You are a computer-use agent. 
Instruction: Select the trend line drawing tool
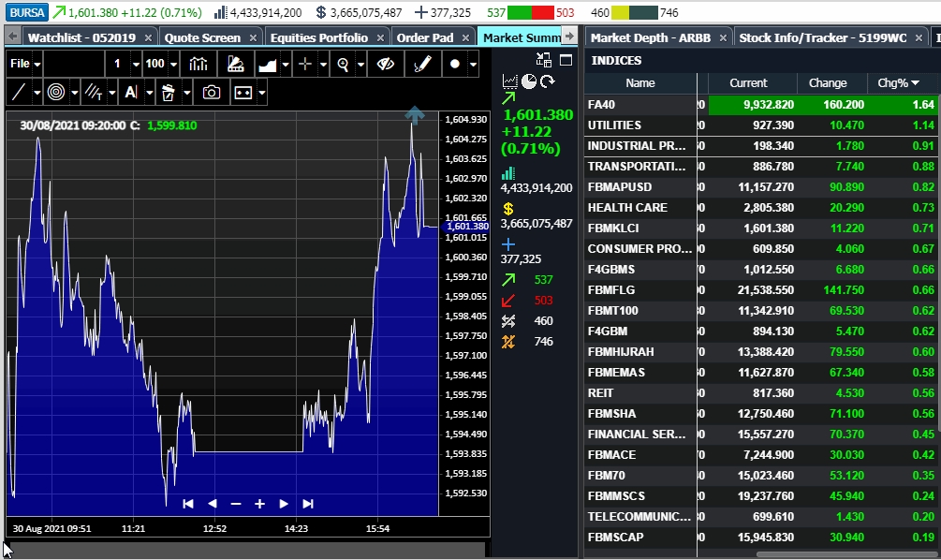tap(19, 93)
